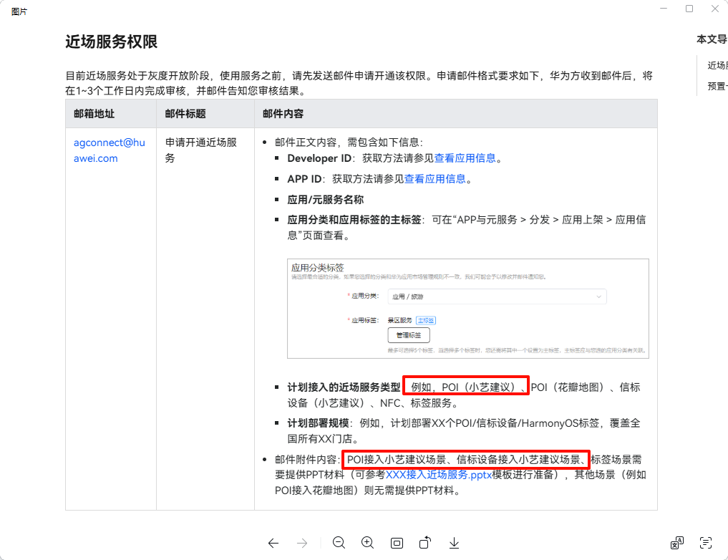Click the translate image icon
Screen dimensions: 728x560
pos(677,543)
